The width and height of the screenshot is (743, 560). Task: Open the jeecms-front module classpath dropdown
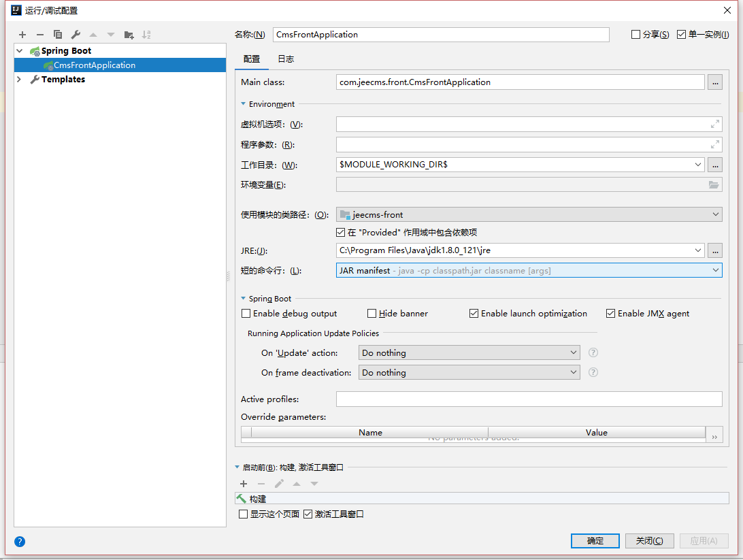[x=529, y=215]
